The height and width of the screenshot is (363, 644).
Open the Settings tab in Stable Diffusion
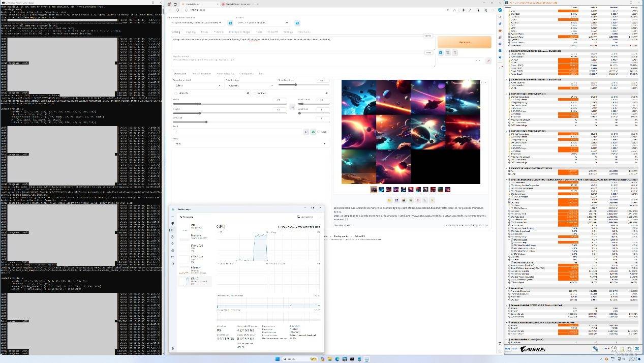pyautogui.click(x=288, y=32)
